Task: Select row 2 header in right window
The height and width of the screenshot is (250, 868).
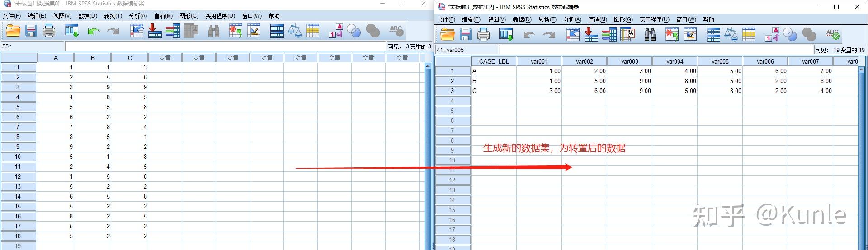Action: click(452, 81)
